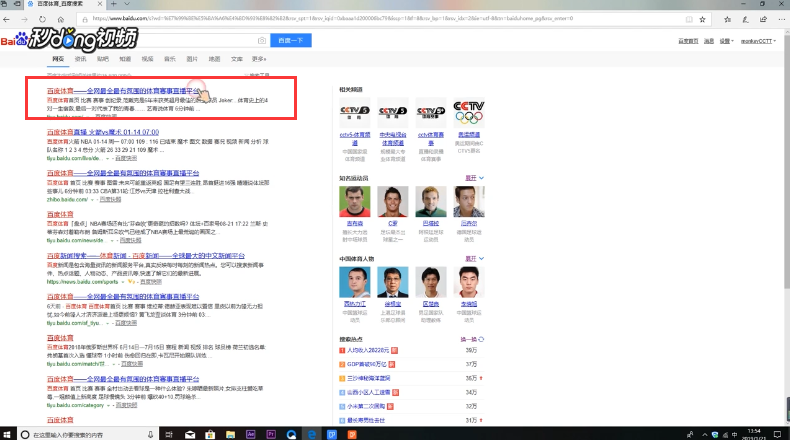
Task: Click the address bar URL
Action: coord(333,19)
